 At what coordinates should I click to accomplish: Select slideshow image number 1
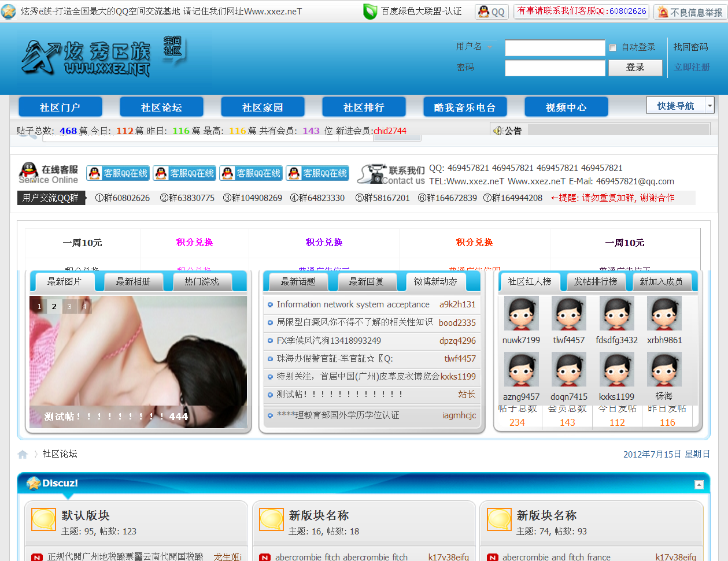(x=39, y=306)
